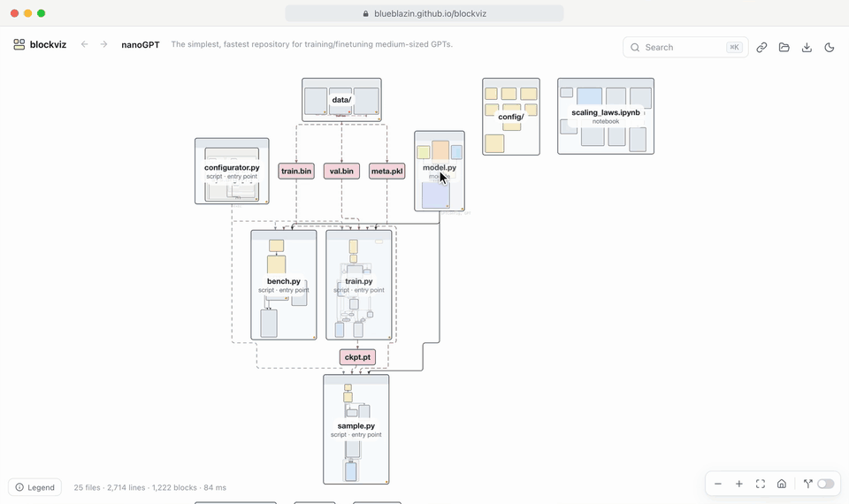Zoom in with the plus button
849x504 pixels.
coord(738,484)
